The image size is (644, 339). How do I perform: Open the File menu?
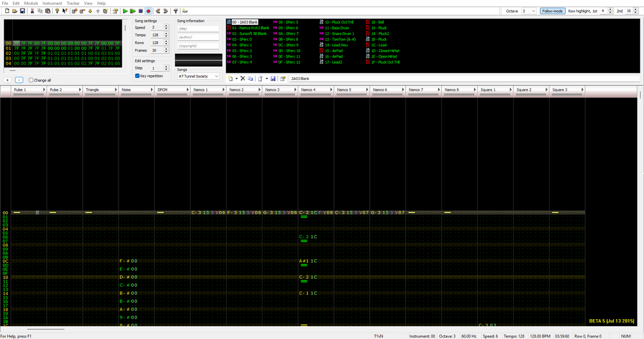coord(5,3)
